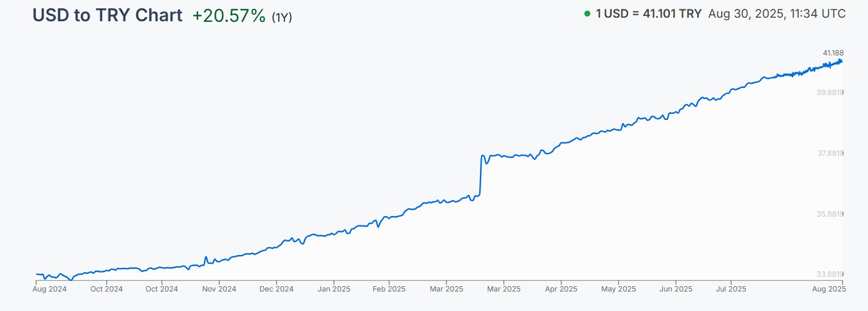Click the Jan 2025 x-axis label
The width and height of the screenshot is (868, 311).
(x=334, y=289)
